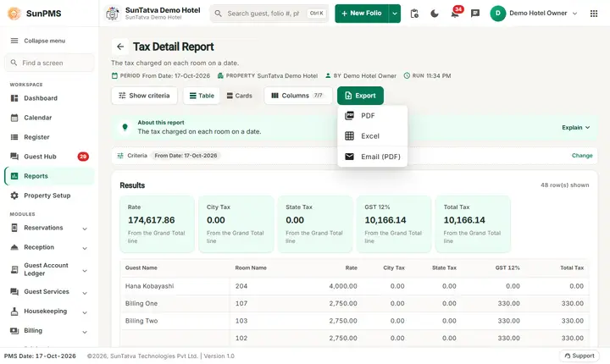This screenshot has width=610, height=364.
Task: Click the Change criteria link
Action: pos(582,156)
